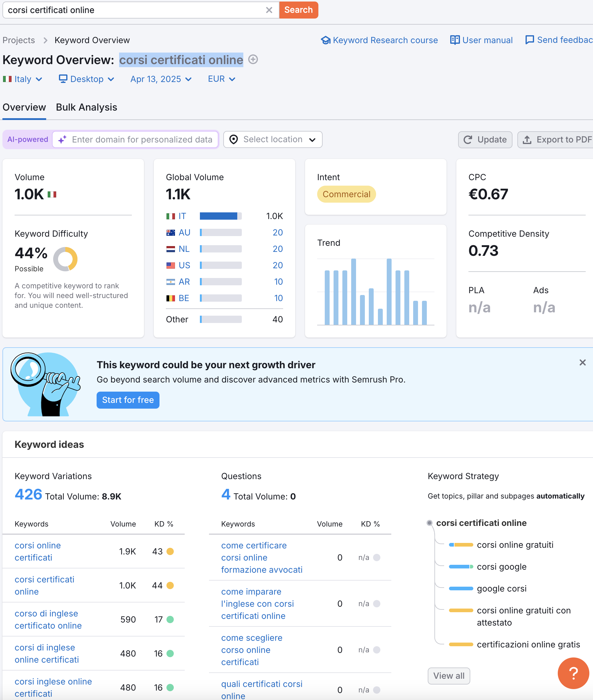Select the Overview tab
Viewport: 593px width, 700px height.
coord(24,107)
